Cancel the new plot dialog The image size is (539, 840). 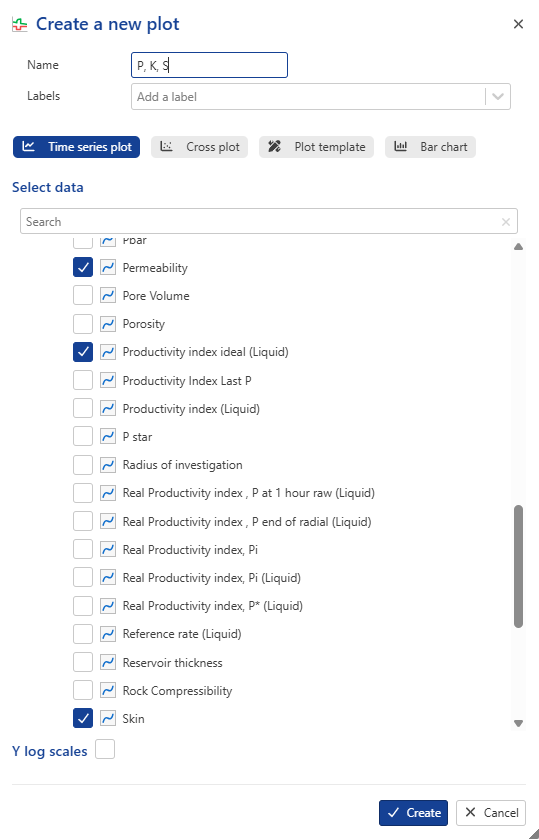491,813
